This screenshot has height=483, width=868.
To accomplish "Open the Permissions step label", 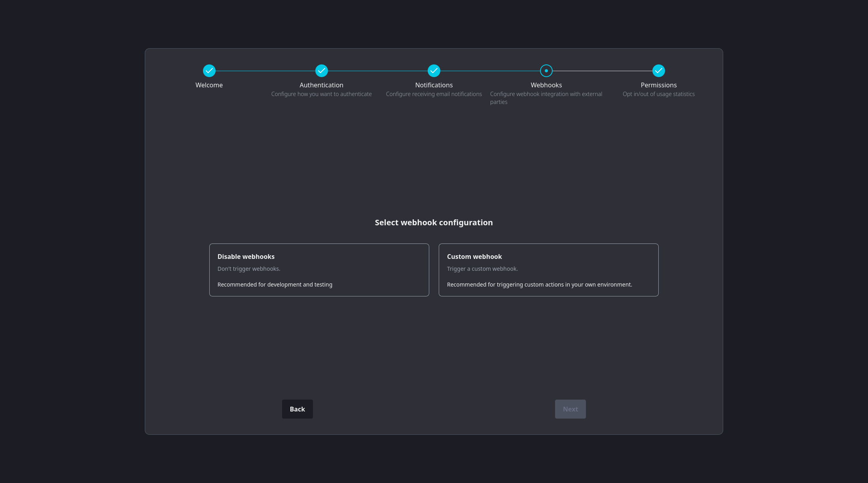I will coord(658,85).
